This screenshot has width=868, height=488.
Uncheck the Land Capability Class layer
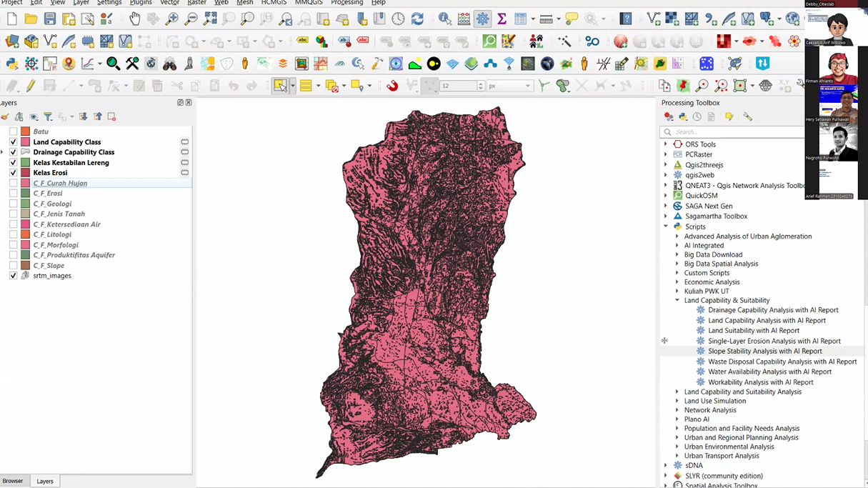(x=13, y=142)
